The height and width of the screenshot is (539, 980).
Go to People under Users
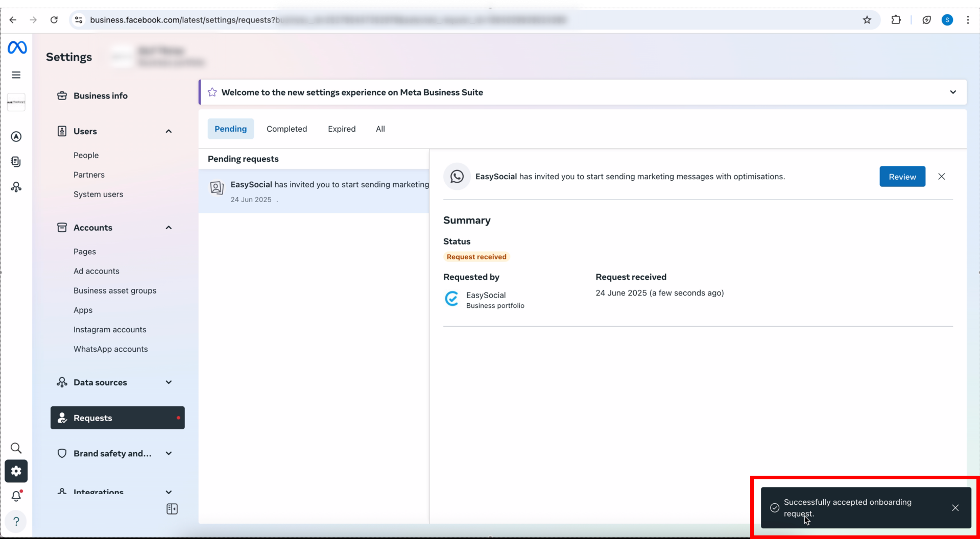pyautogui.click(x=86, y=155)
